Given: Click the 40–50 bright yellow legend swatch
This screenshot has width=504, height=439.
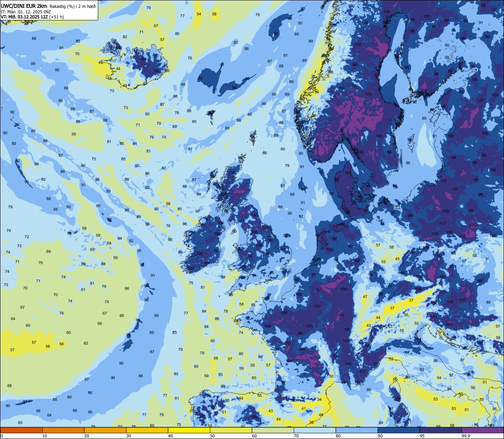Looking at the screenshot, I should [189, 430].
